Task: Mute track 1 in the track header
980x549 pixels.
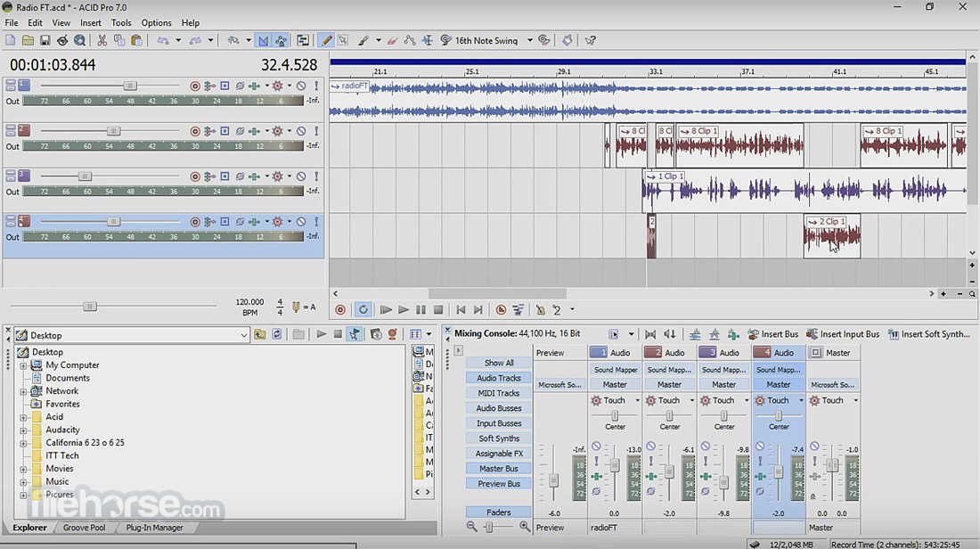Action: pyautogui.click(x=301, y=86)
